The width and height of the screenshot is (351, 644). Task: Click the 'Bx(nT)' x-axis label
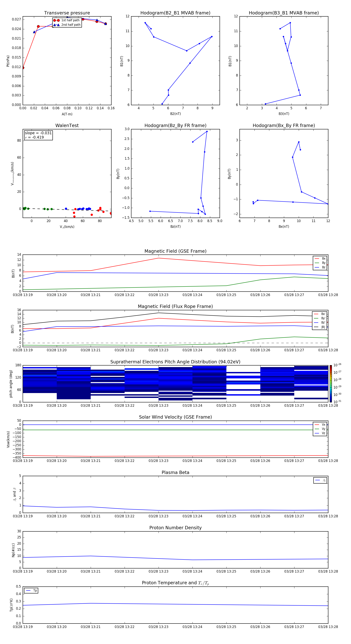click(x=284, y=227)
